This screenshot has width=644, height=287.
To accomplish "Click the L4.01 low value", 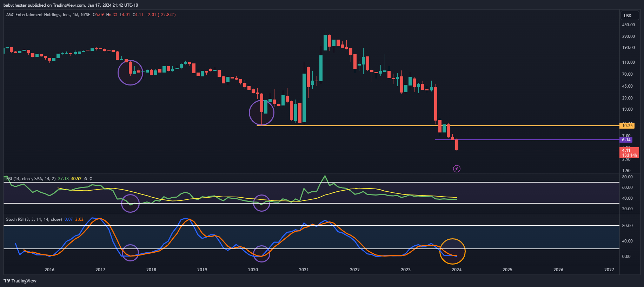I will click(x=125, y=15).
